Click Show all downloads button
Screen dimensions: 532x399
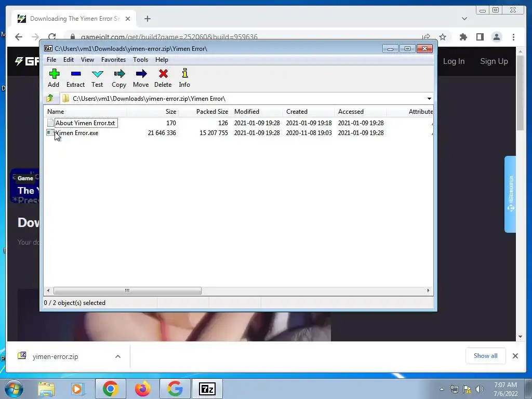486,356
